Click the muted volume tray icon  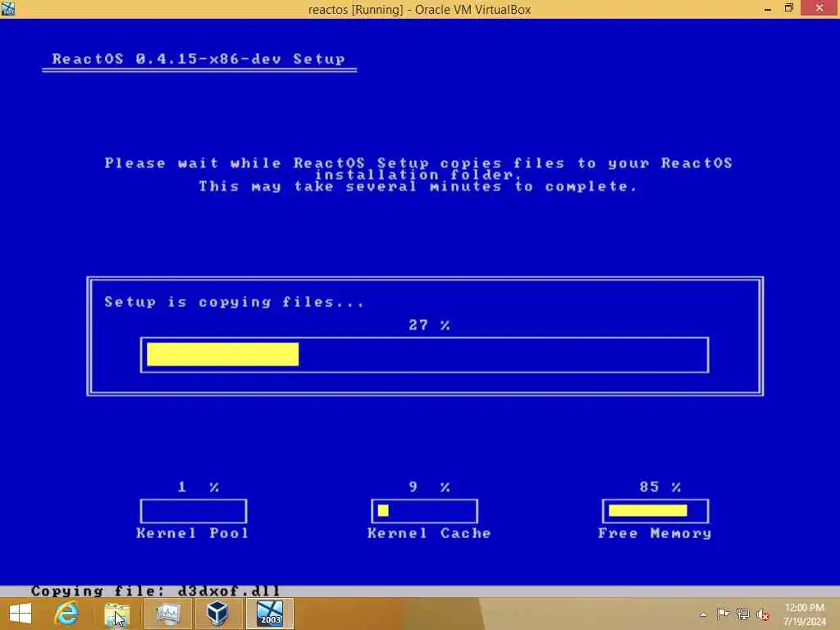[762, 614]
